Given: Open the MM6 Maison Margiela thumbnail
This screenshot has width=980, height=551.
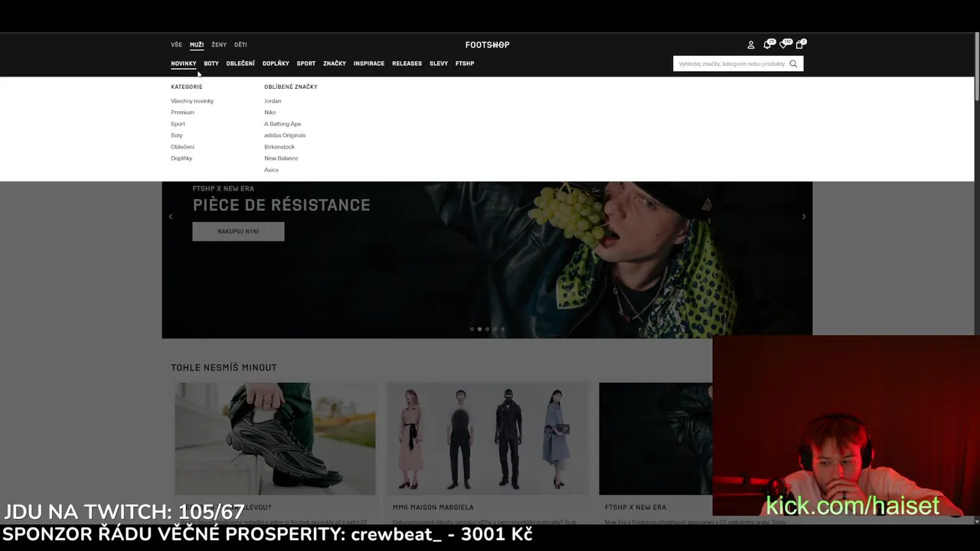Looking at the screenshot, I should pos(488,439).
